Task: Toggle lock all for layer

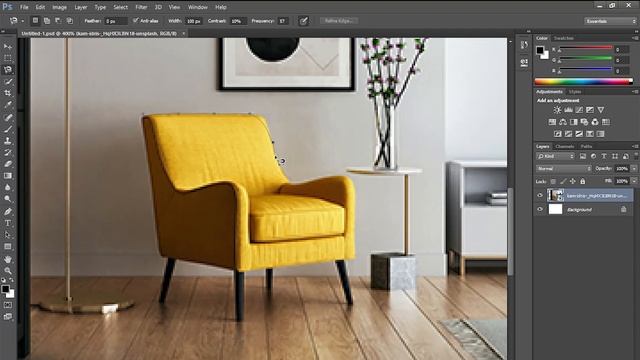Action: click(583, 181)
